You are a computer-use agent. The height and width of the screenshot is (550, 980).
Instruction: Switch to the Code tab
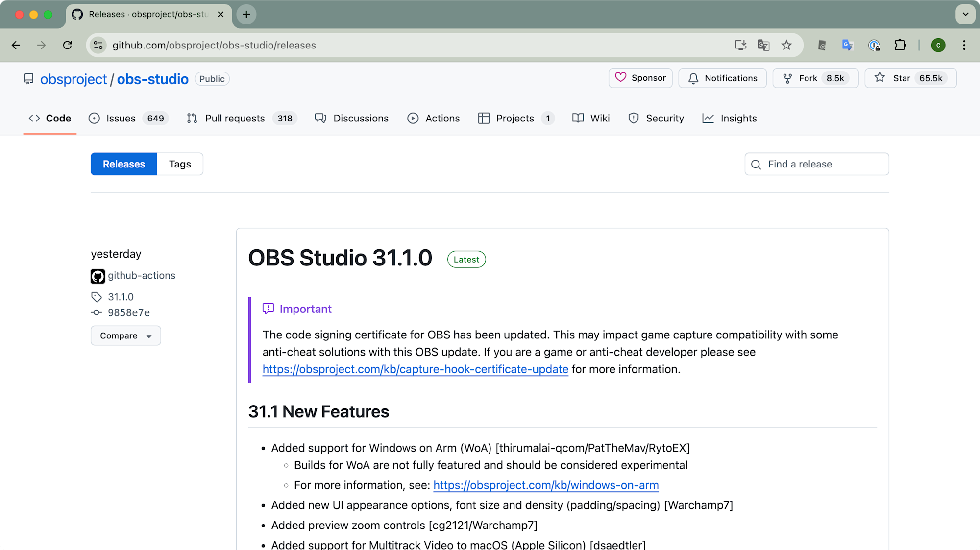tap(50, 118)
